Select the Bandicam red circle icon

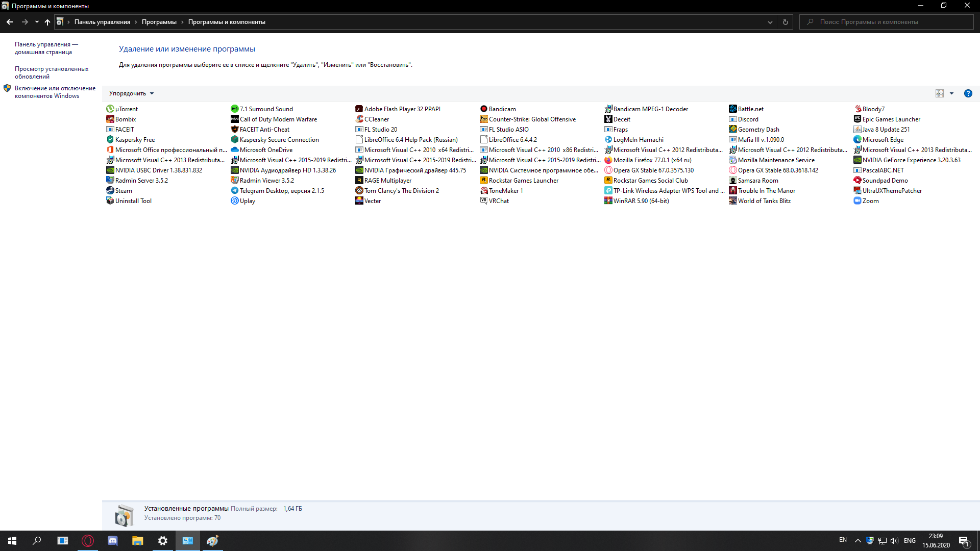point(483,109)
